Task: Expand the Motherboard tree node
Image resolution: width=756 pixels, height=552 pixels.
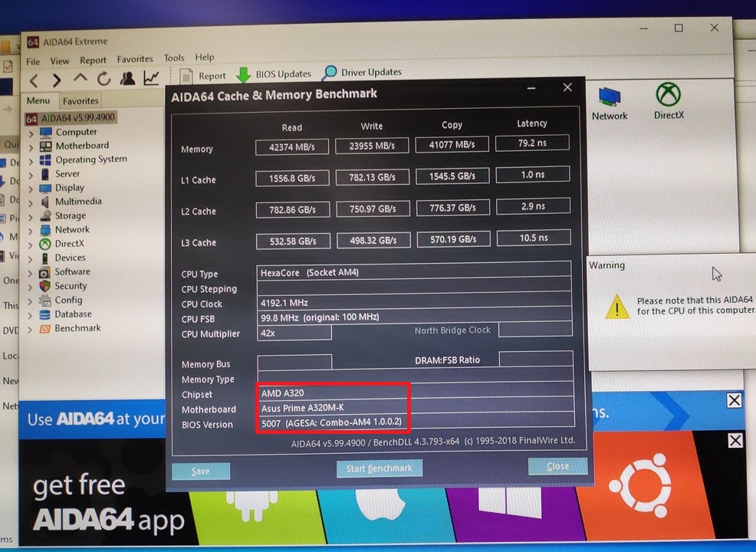Action: [31, 146]
